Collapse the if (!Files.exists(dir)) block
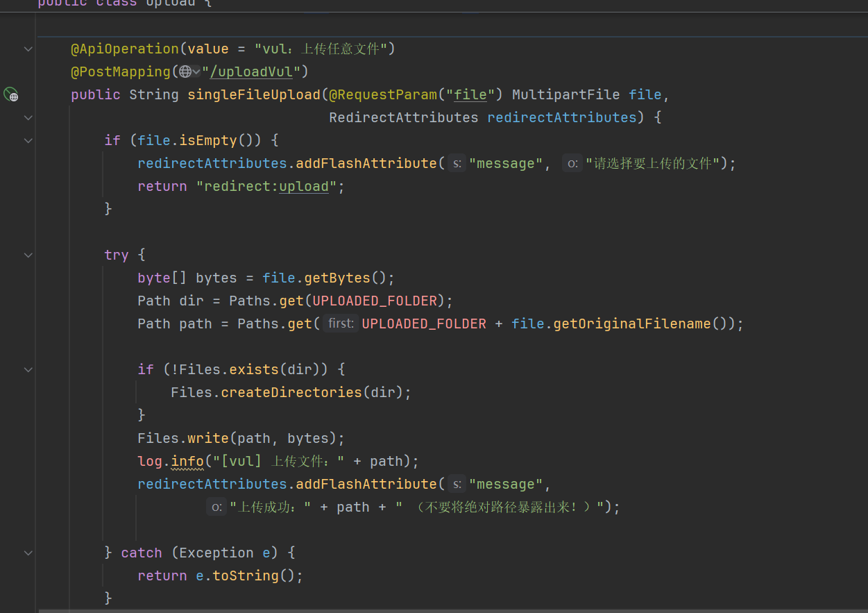The image size is (868, 613). (28, 369)
